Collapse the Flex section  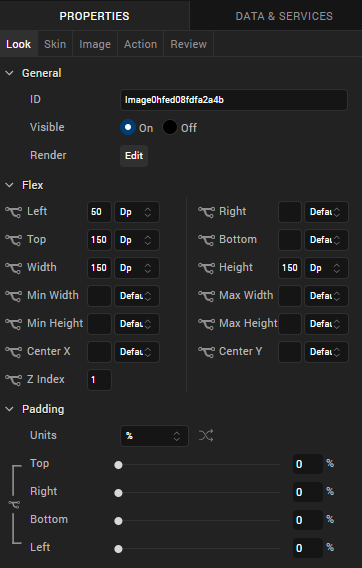coord(10,185)
